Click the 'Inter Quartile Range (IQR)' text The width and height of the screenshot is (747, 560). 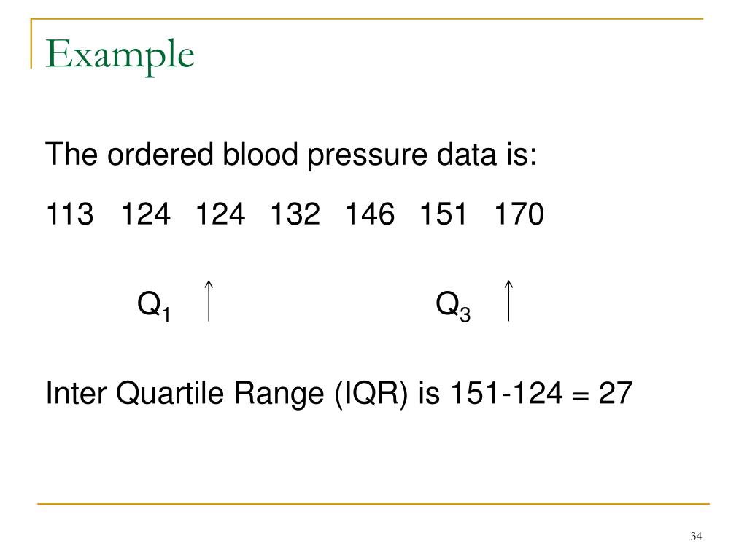227,394
